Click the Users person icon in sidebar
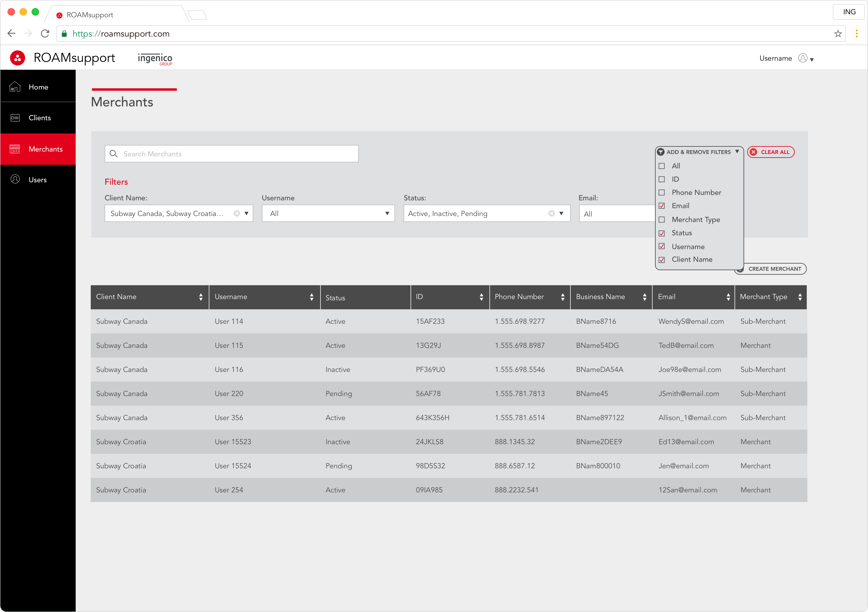Image resolution: width=868 pixels, height=612 pixels. (15, 180)
